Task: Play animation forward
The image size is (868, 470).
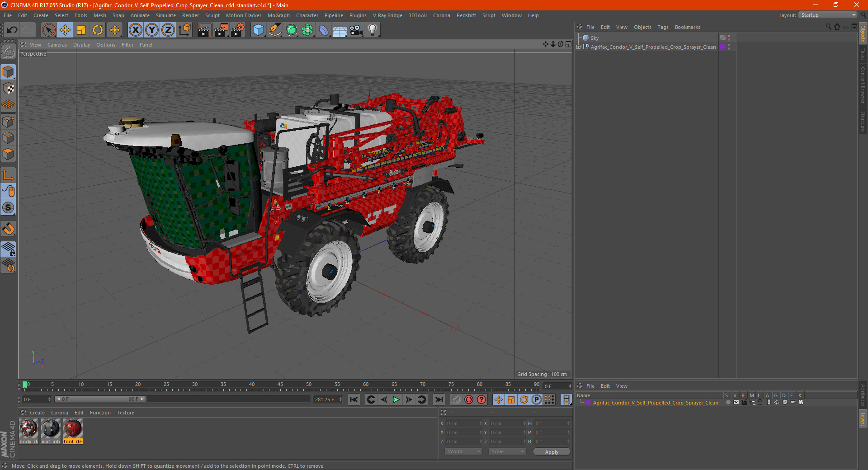Action: (x=396, y=399)
